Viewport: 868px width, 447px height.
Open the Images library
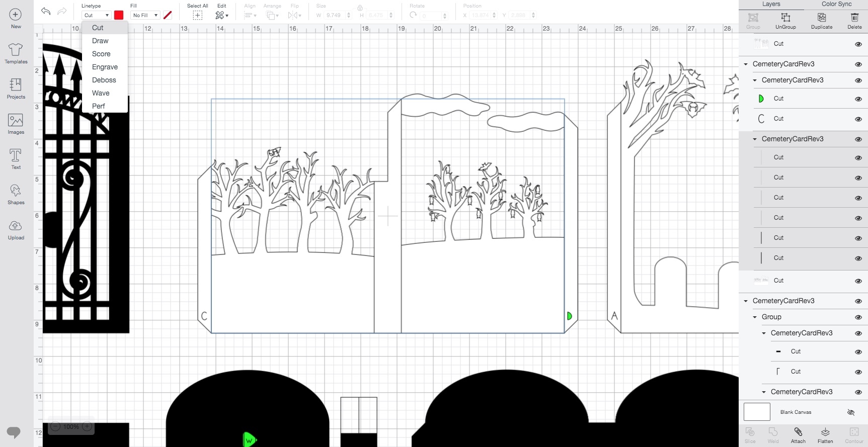pyautogui.click(x=16, y=120)
